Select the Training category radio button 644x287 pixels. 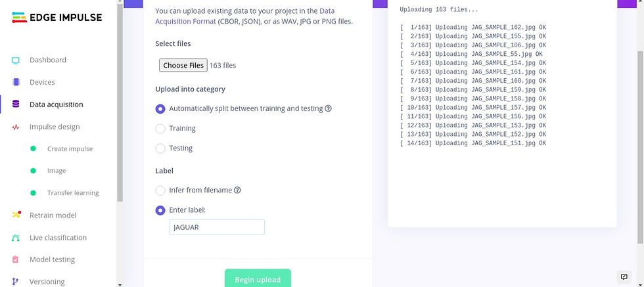(x=160, y=129)
